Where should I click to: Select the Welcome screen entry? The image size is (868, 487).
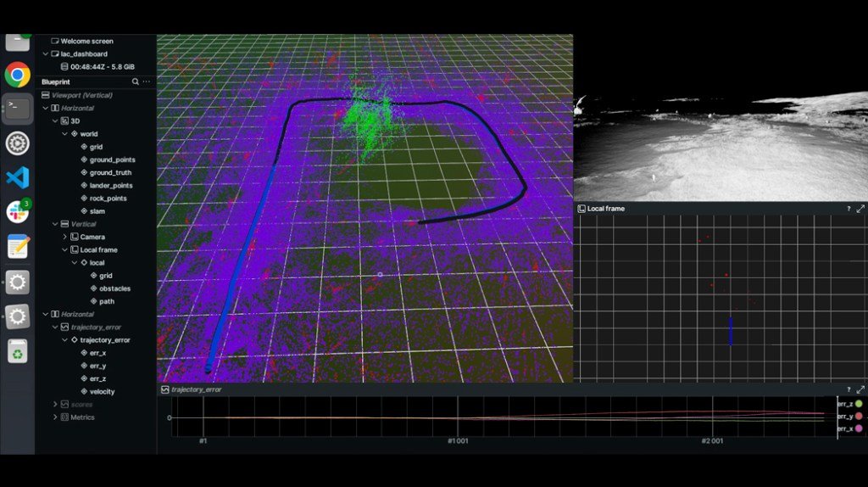[86, 41]
